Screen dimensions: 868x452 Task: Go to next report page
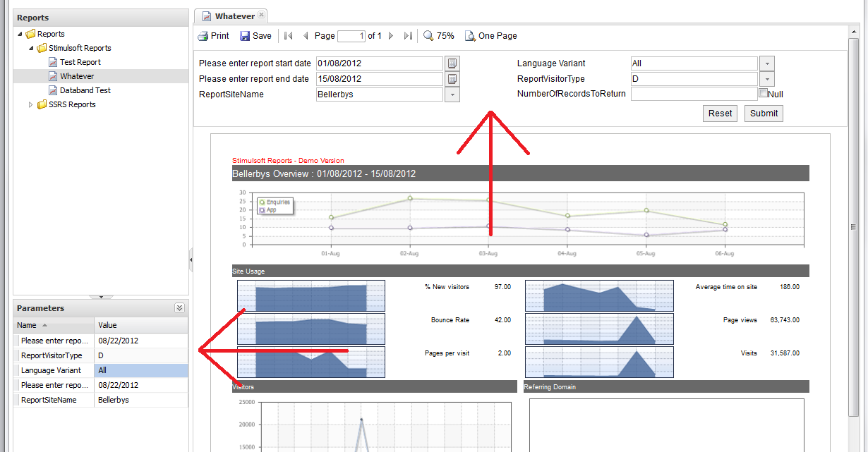pyautogui.click(x=391, y=36)
